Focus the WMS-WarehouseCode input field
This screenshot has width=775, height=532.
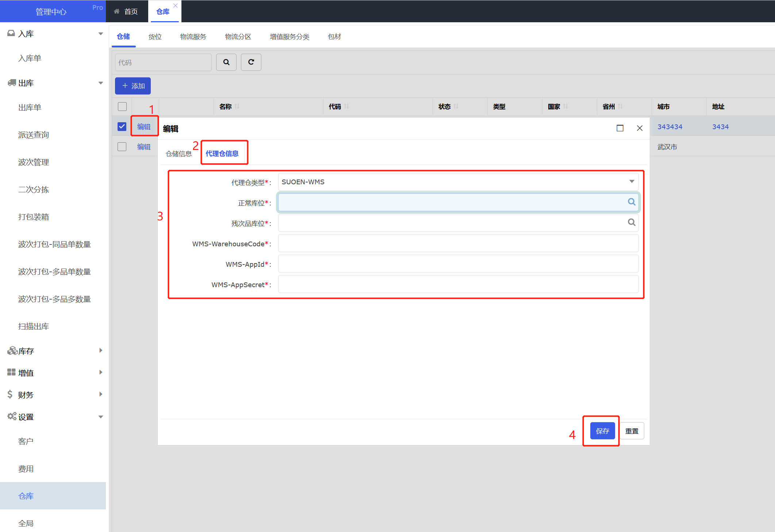458,243
